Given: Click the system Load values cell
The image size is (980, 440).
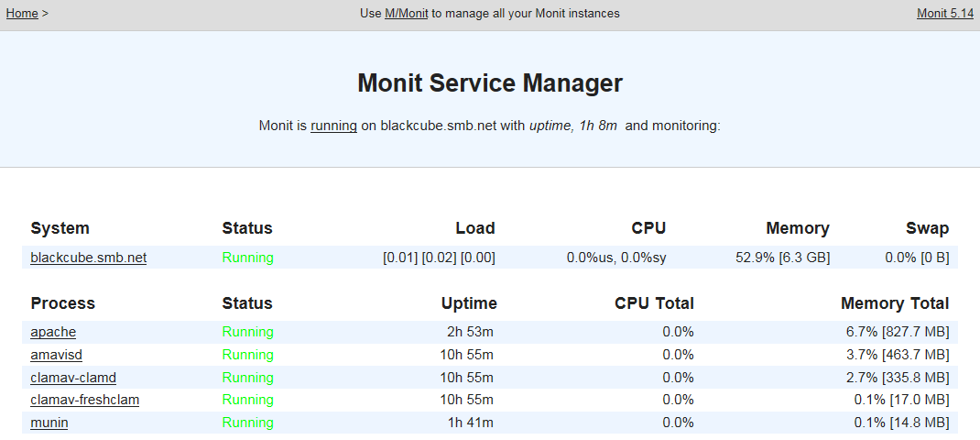Looking at the screenshot, I should point(439,258).
